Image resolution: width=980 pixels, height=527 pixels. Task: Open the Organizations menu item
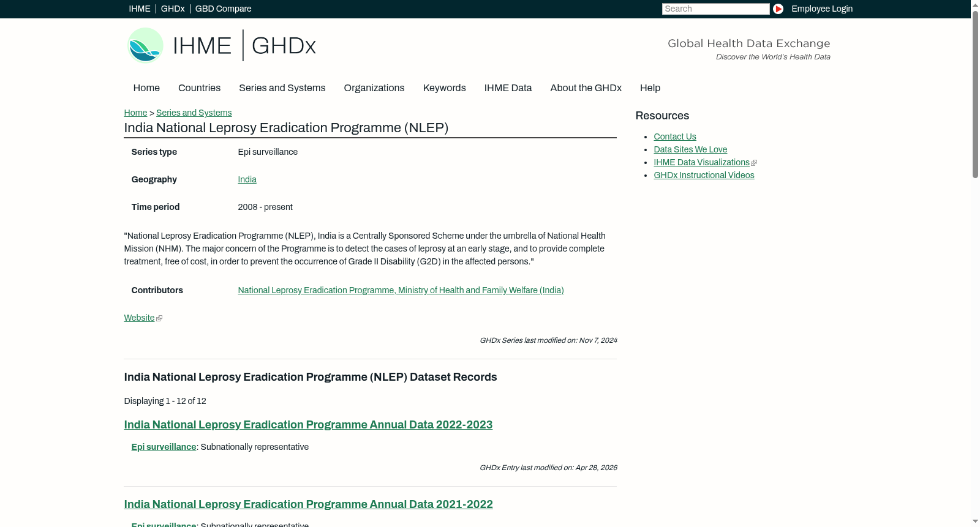(374, 88)
